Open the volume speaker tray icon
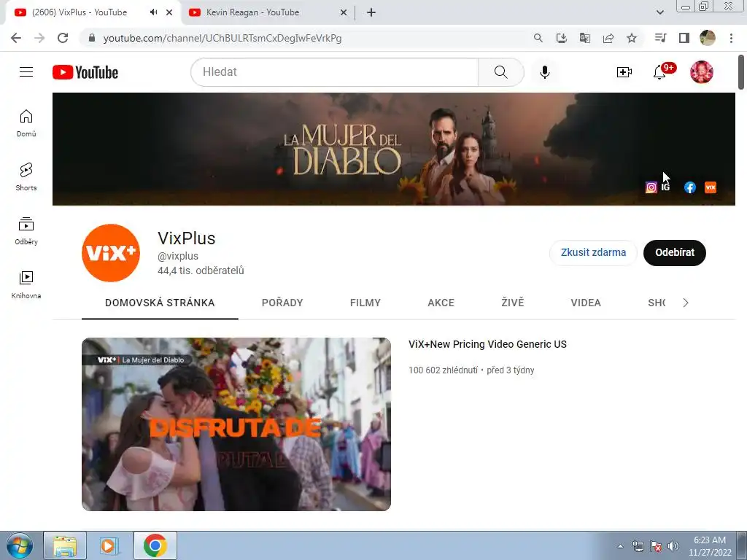The image size is (747, 560). pyautogui.click(x=673, y=546)
